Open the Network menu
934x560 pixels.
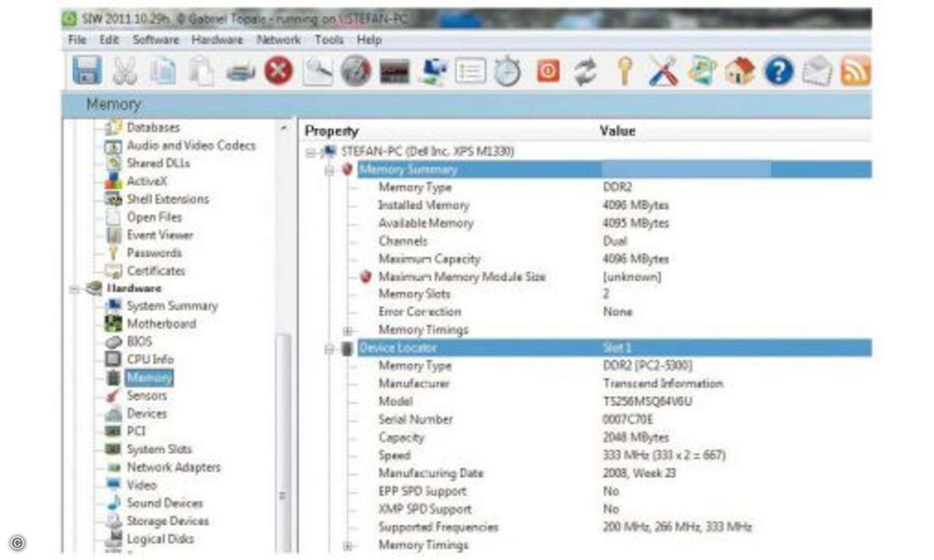point(279,40)
